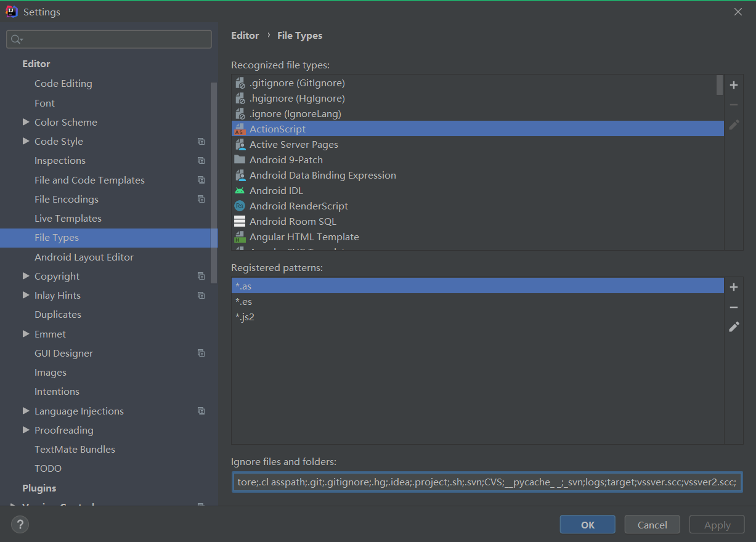Add a new registered pattern
The width and height of the screenshot is (756, 542).
[734, 287]
